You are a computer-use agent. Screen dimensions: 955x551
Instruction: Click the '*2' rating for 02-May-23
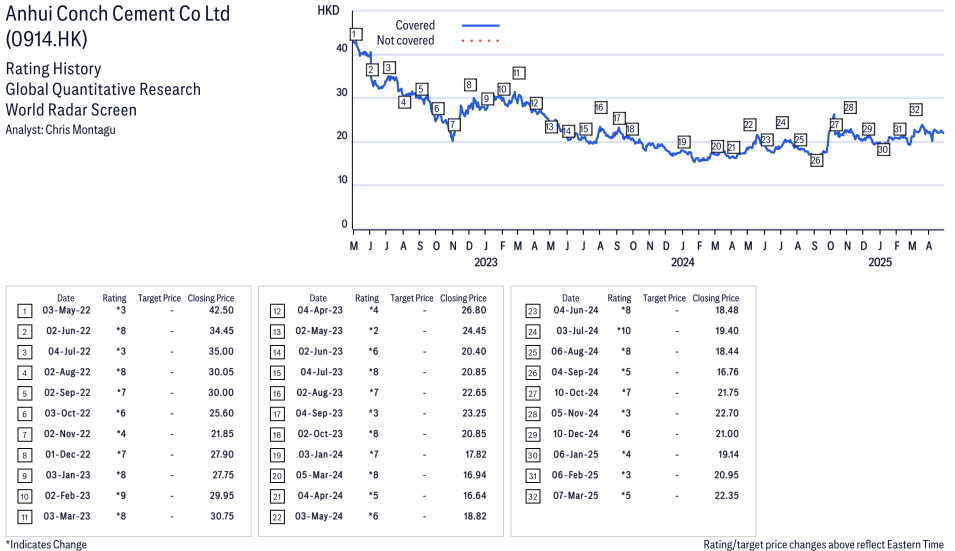tap(373, 331)
